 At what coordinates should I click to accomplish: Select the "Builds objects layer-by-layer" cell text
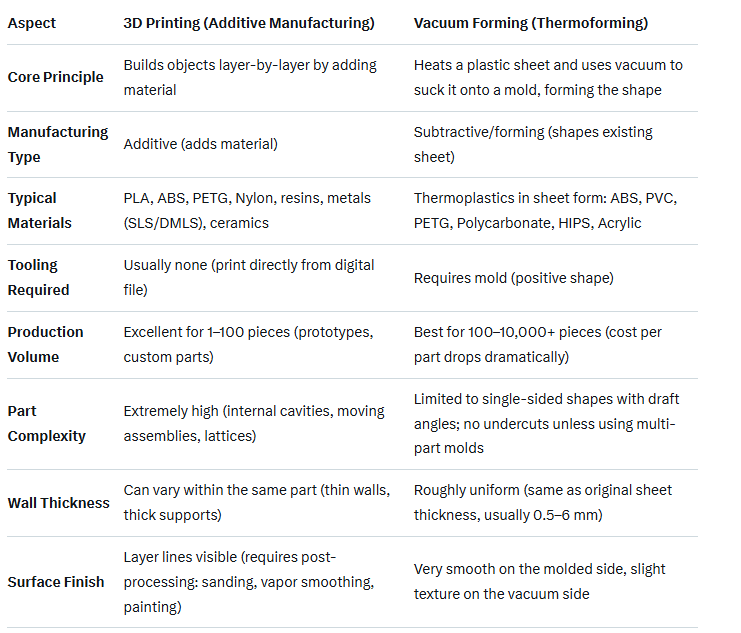tap(250, 77)
